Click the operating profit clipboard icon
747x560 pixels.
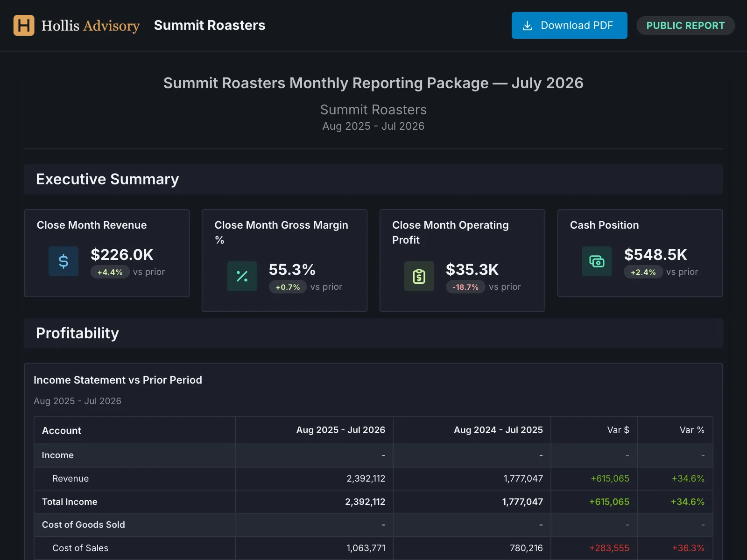tap(419, 276)
